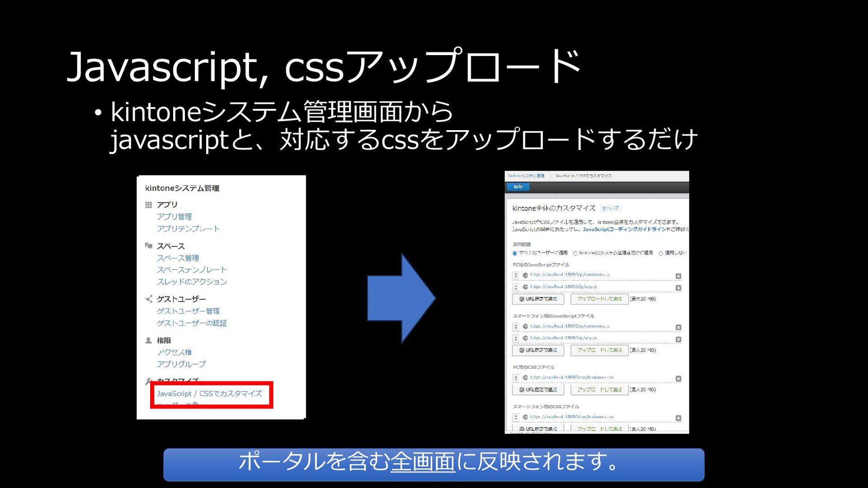
Task: Open JavaScript / CSSでカスタマイズ link
Action: 209,394
